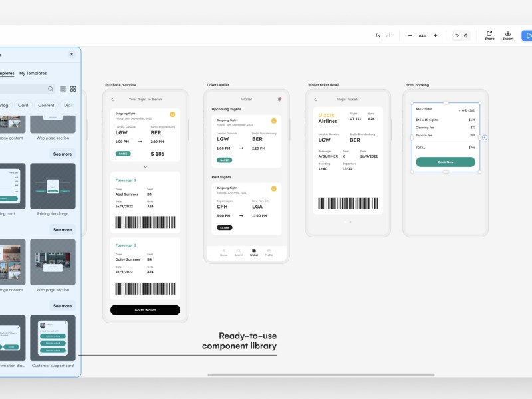Click back chevron in Flight tickets screen
532x399 pixels.
coord(315,99)
